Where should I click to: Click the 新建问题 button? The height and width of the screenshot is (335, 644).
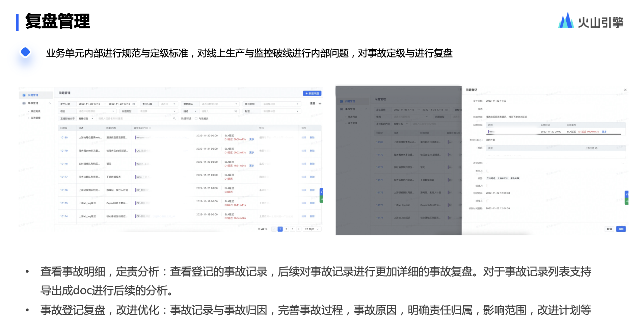[x=312, y=94]
